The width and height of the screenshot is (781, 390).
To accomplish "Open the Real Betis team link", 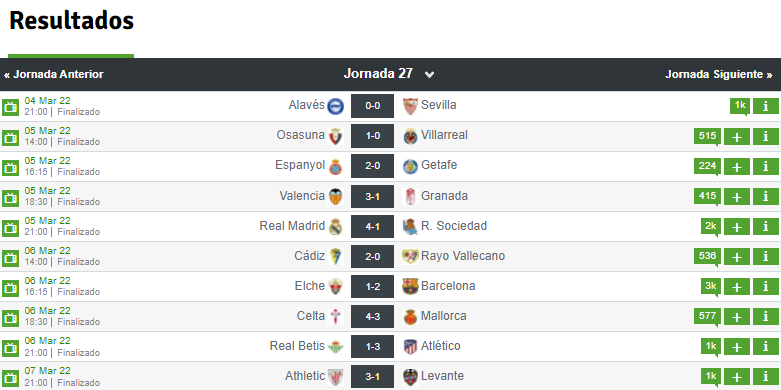I will pos(297,346).
